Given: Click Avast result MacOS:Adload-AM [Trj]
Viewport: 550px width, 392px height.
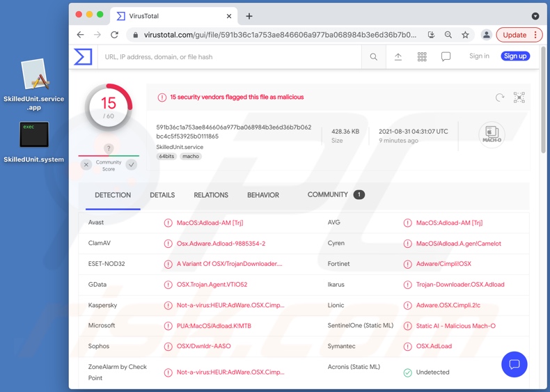Looking at the screenshot, I should pyautogui.click(x=210, y=223).
